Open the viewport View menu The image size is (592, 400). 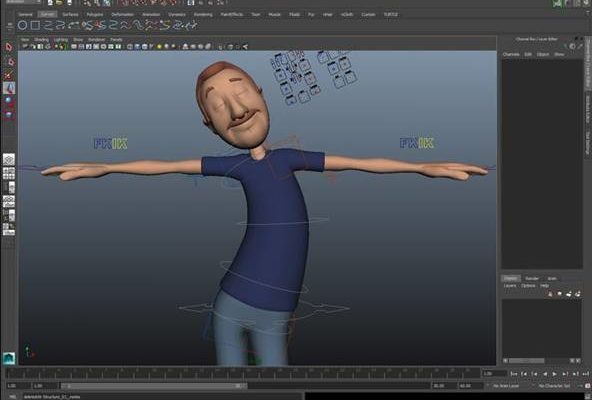click(x=25, y=39)
